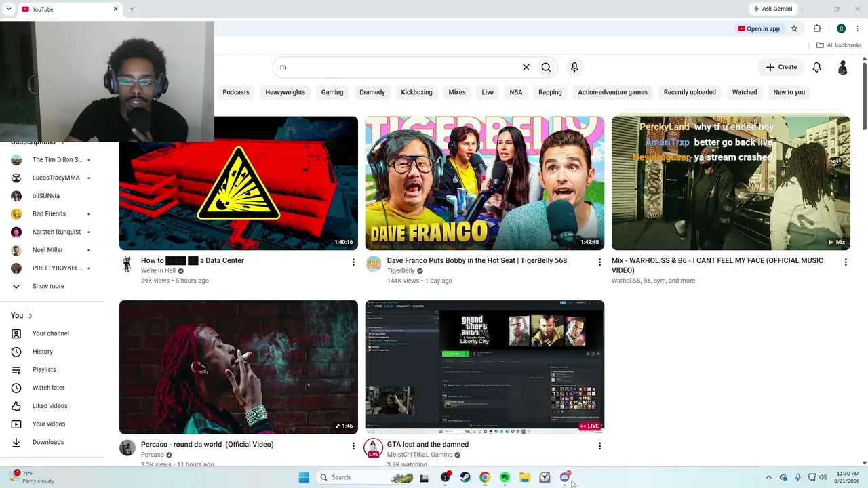This screenshot has height=488, width=868.
Task: Open the video title How to a Data Center
Action: 193,260
